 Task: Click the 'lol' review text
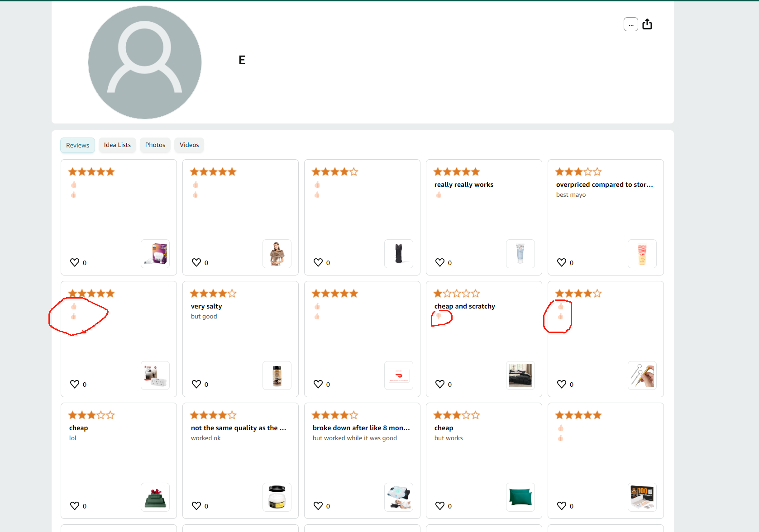[73, 438]
